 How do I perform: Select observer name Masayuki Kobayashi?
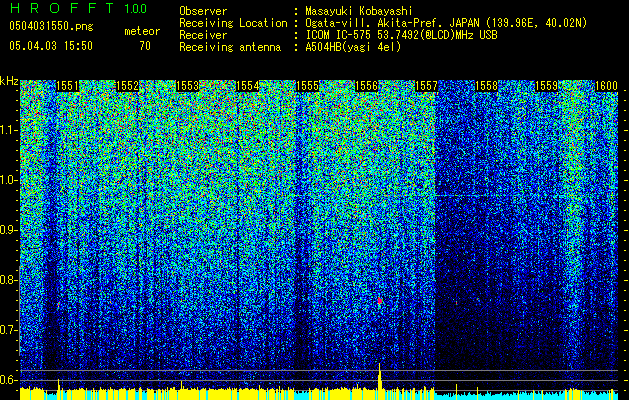(x=359, y=12)
